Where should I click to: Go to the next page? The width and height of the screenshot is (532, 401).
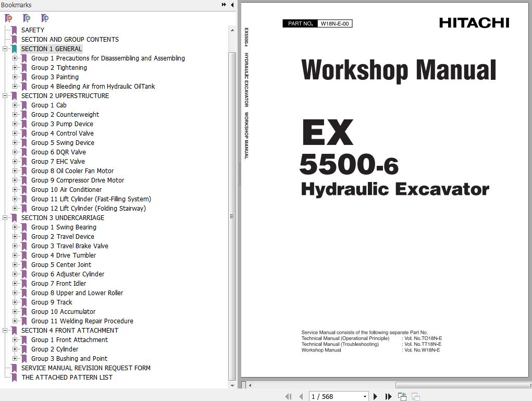(x=375, y=396)
